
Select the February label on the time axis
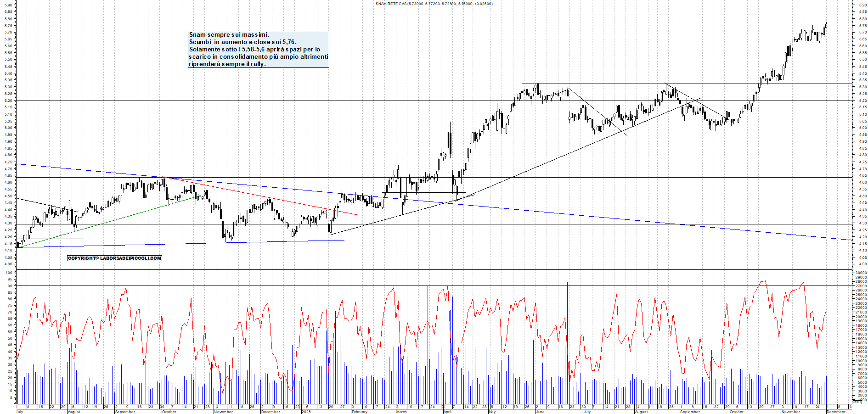point(360,412)
